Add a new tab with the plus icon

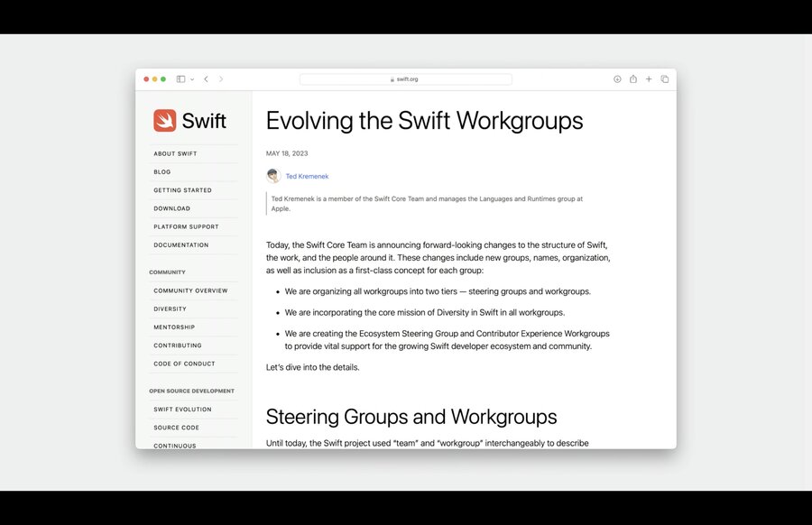click(649, 79)
